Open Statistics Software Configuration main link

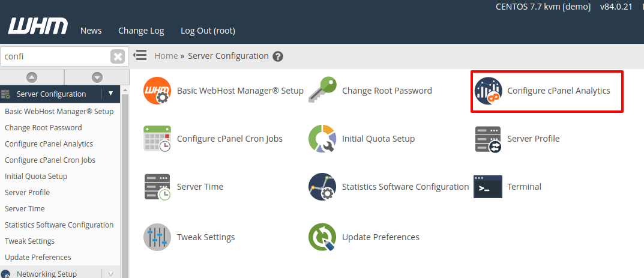pos(405,187)
